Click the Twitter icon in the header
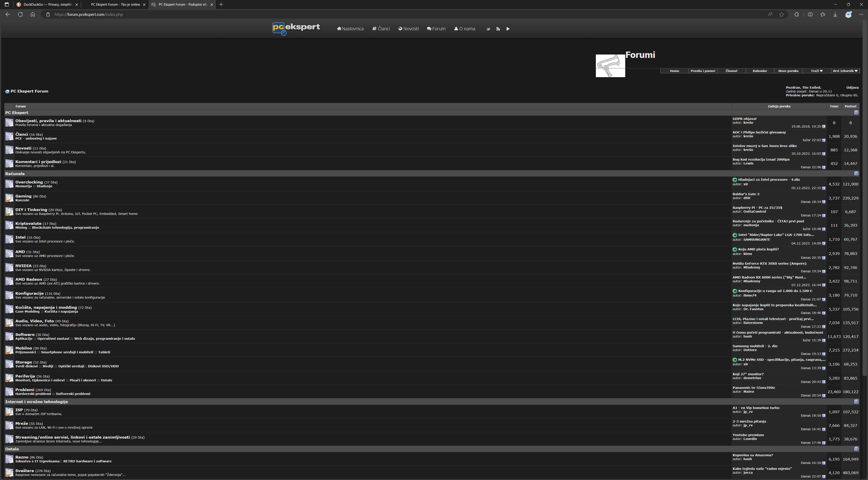 [488, 29]
